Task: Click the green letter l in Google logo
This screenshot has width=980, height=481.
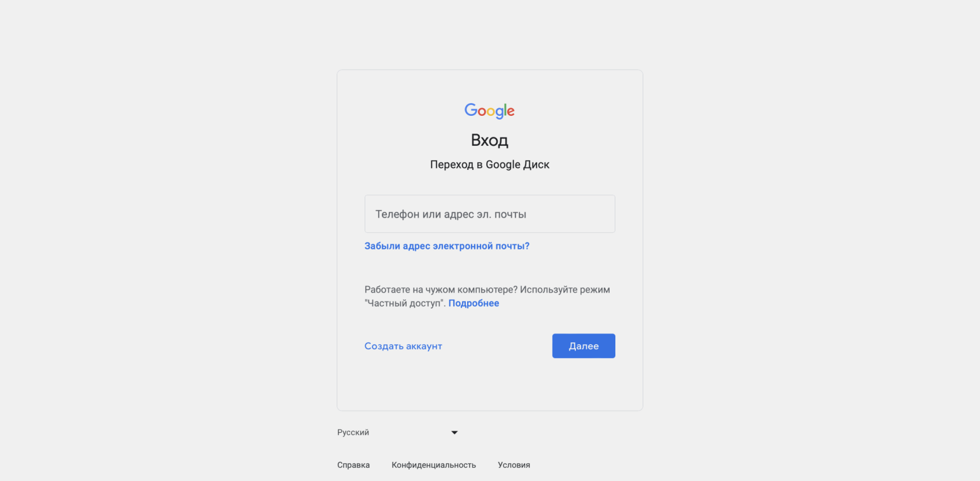Action: click(x=504, y=110)
